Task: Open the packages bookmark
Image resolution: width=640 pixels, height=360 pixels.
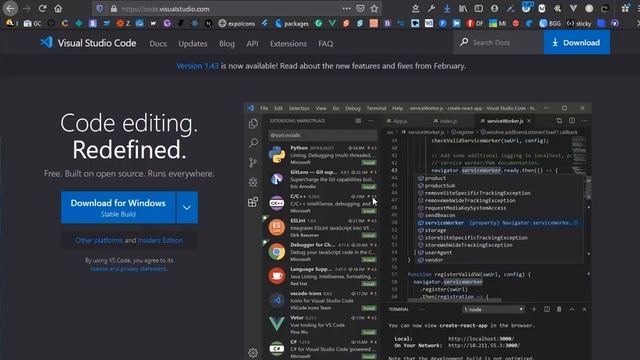Action: click(292, 24)
